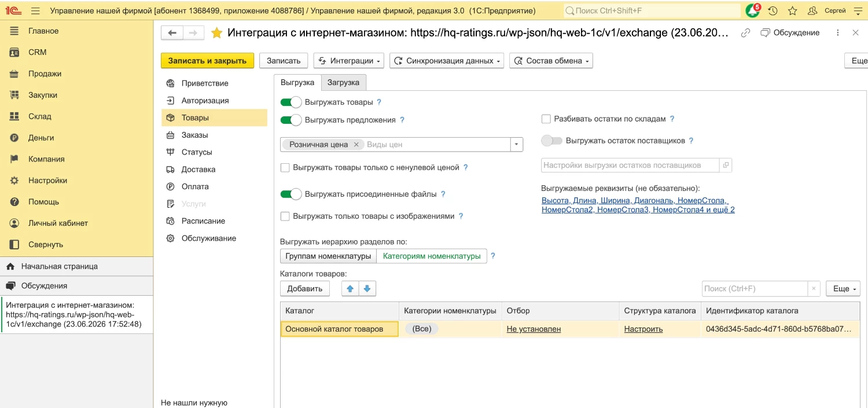Click the favorites star in top bar

point(792,10)
